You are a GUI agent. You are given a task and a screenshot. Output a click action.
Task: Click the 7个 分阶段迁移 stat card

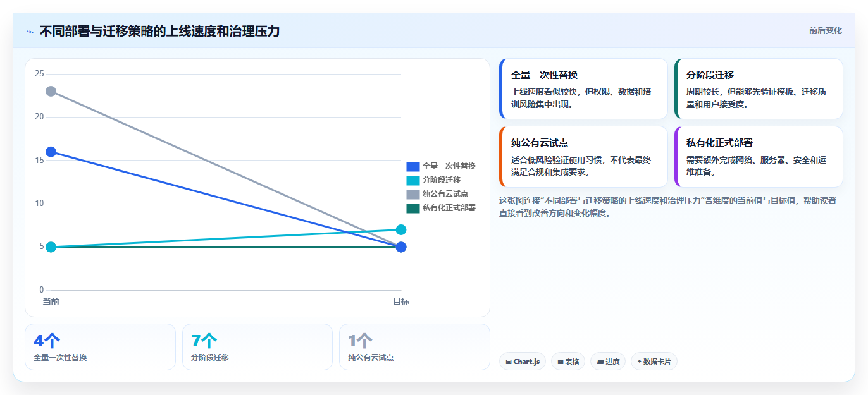[257, 347]
